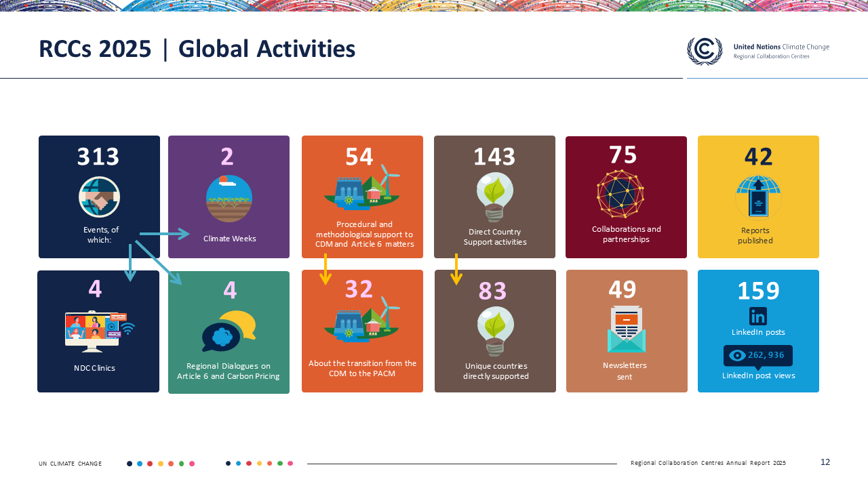Click the number 143 figure
This screenshot has height=488, width=868.
pyautogui.click(x=494, y=157)
